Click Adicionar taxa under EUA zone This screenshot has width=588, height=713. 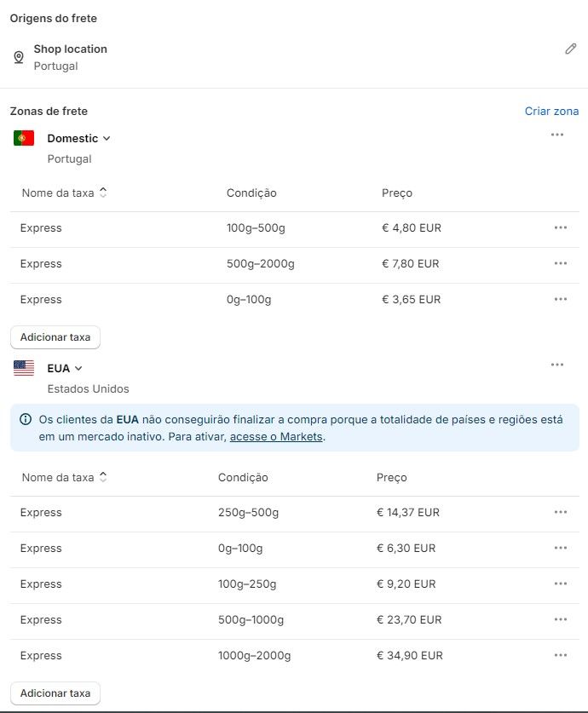(x=55, y=693)
